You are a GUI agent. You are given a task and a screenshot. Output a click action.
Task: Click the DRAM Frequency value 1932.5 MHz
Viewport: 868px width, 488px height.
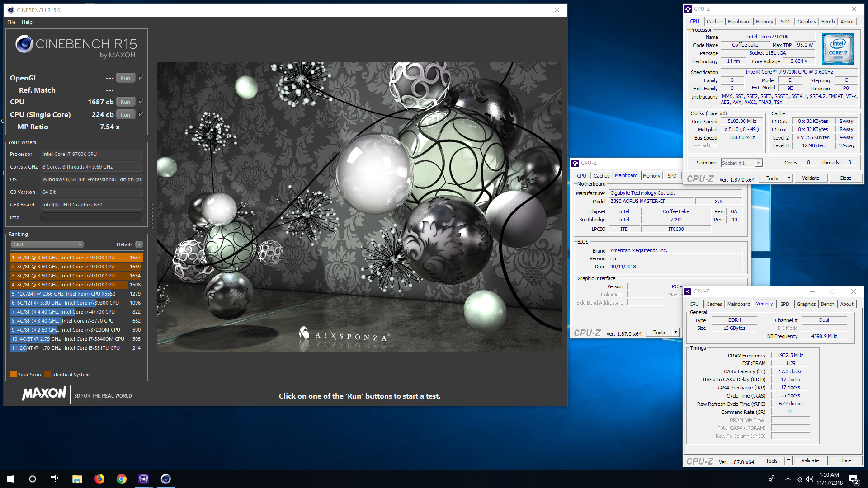(x=790, y=355)
